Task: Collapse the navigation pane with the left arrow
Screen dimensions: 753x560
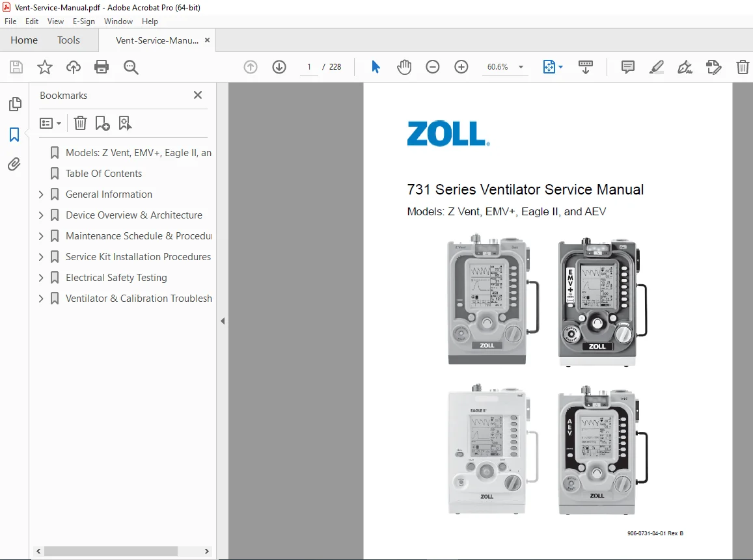Action: [x=223, y=321]
